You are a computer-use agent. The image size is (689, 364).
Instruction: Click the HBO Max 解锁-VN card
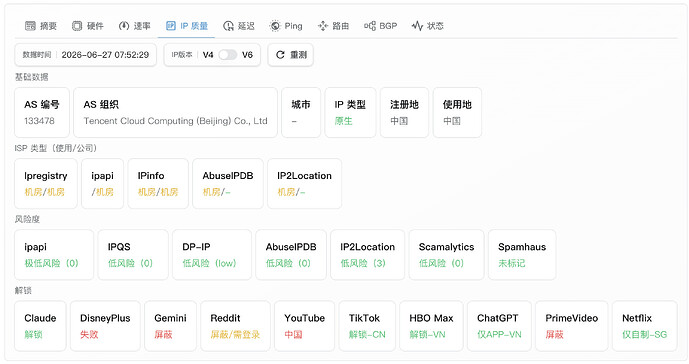point(431,326)
